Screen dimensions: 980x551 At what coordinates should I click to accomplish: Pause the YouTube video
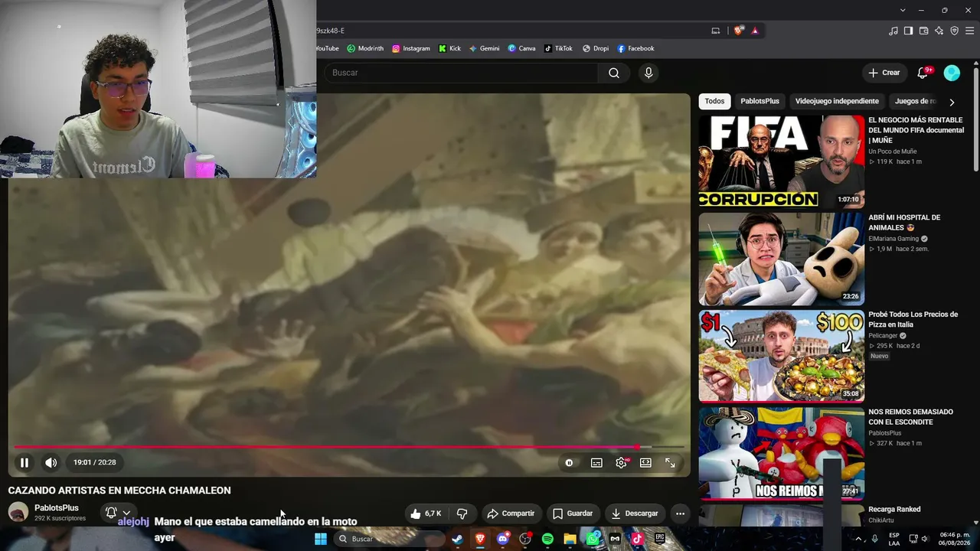pyautogui.click(x=24, y=462)
